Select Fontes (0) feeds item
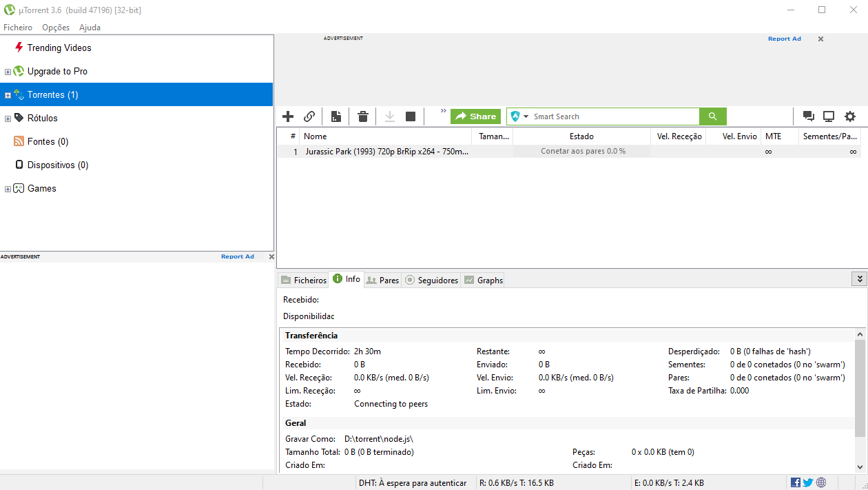This screenshot has height=490, width=868. (x=48, y=141)
